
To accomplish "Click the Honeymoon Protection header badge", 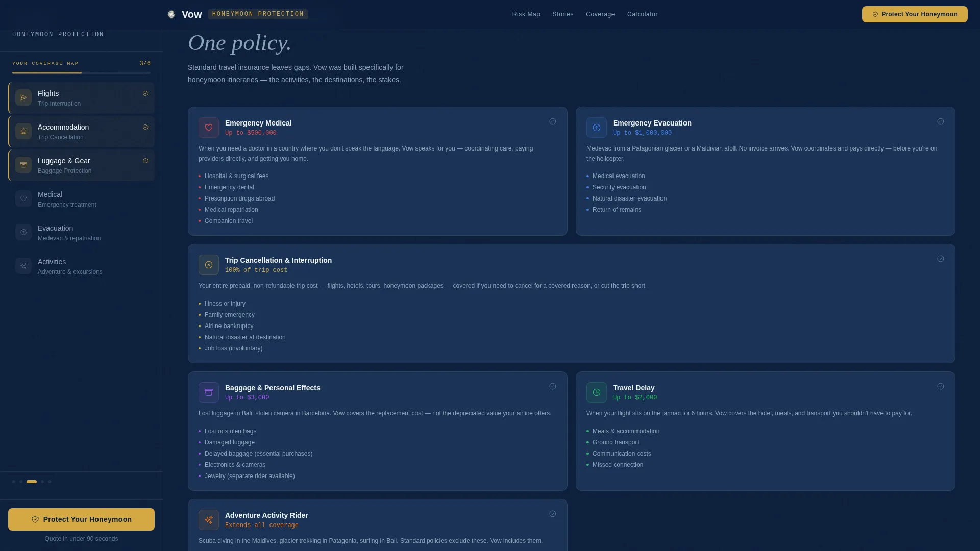I will tap(258, 14).
